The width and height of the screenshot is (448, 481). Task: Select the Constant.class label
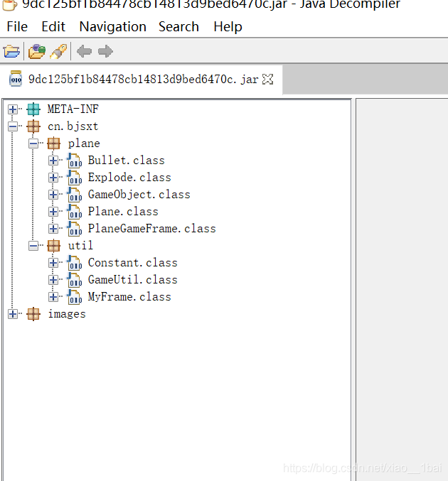133,263
